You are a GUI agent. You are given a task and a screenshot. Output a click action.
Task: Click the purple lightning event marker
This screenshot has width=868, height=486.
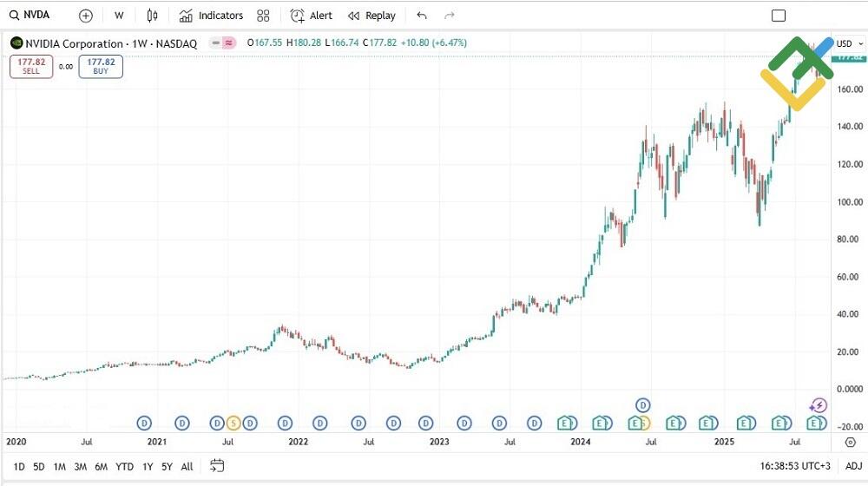point(819,406)
